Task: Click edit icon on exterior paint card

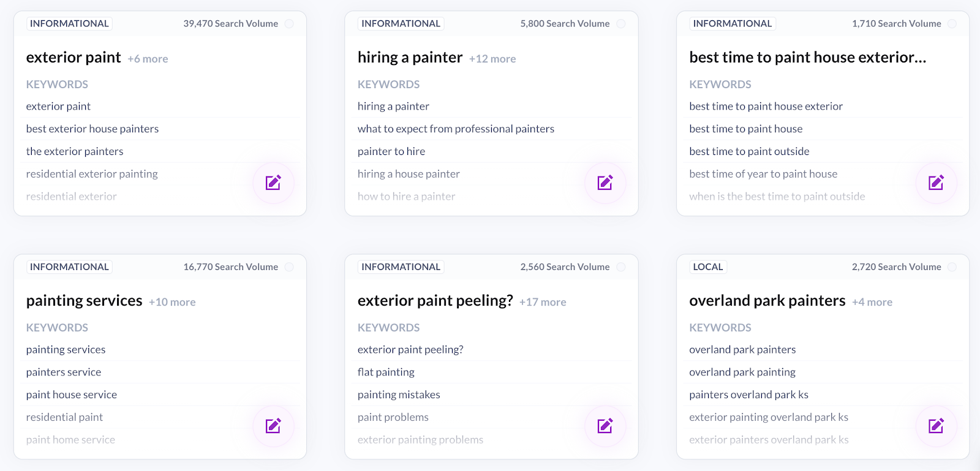Action: (273, 183)
